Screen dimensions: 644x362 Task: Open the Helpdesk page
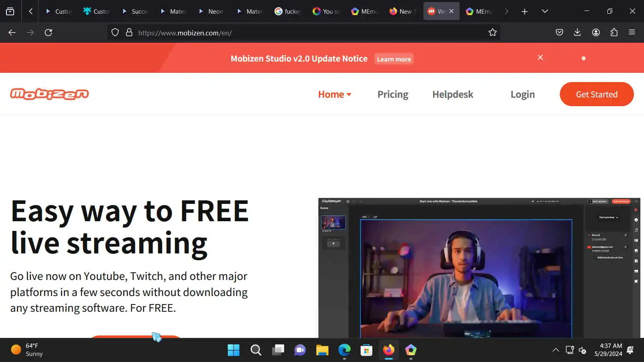[x=453, y=94]
